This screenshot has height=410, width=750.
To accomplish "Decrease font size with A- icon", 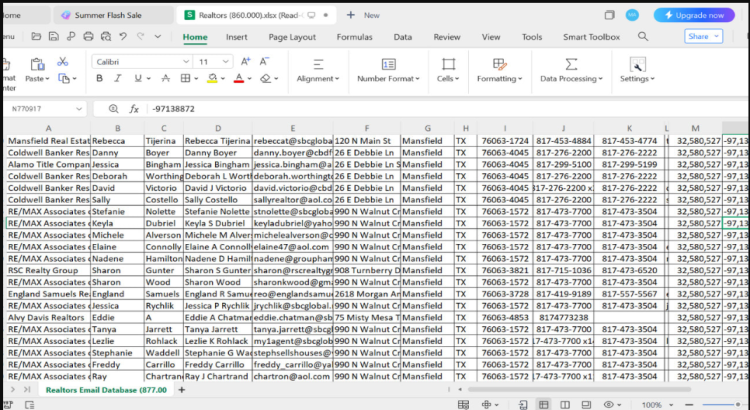I will click(264, 61).
